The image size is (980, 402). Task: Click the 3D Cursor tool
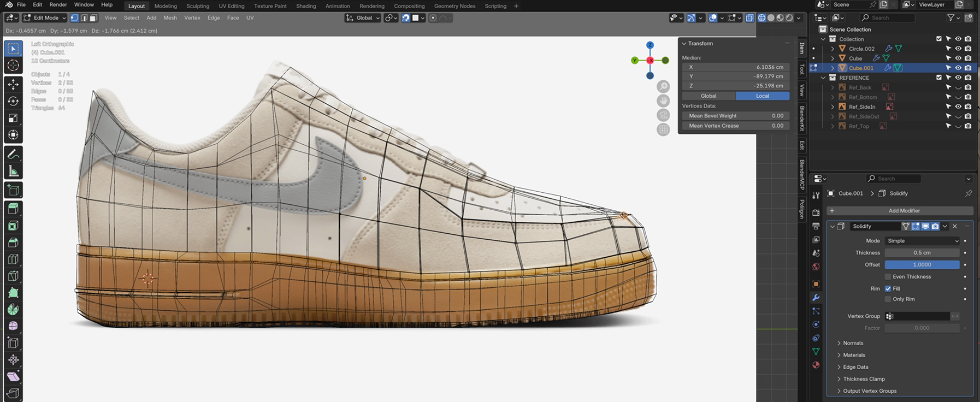(x=13, y=66)
